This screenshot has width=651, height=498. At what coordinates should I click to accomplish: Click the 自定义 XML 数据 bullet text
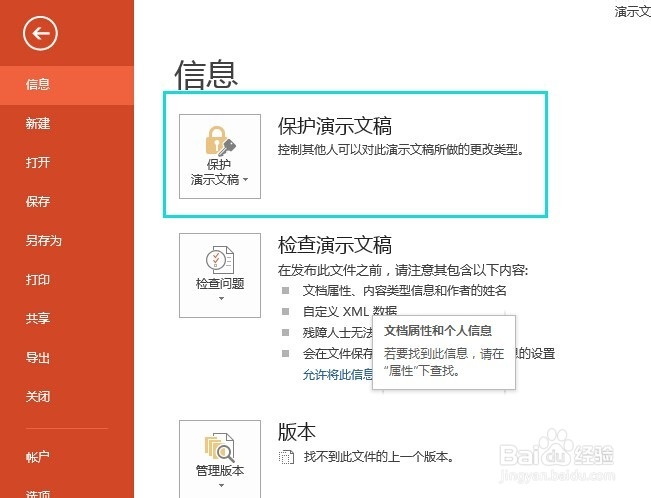350,311
